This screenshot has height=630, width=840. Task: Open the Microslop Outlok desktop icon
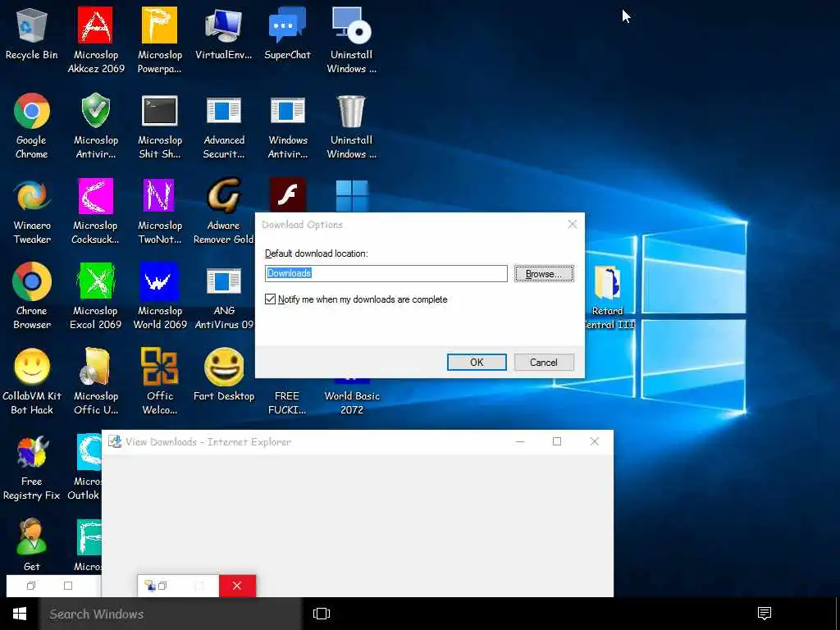84,467
